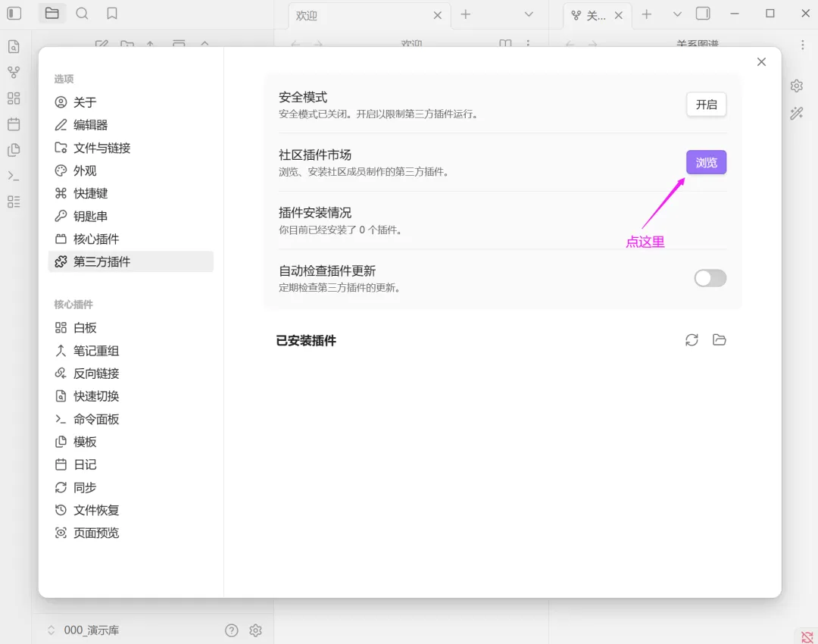Open the bottom ribbon list icon
Viewport: 818px width, 644px height.
pyautogui.click(x=14, y=202)
